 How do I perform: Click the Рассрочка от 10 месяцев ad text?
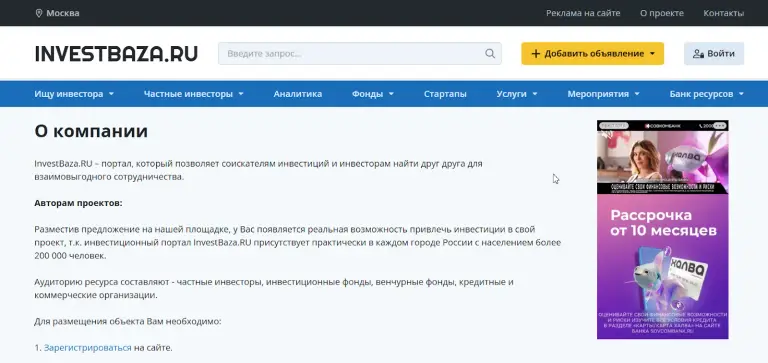point(664,223)
